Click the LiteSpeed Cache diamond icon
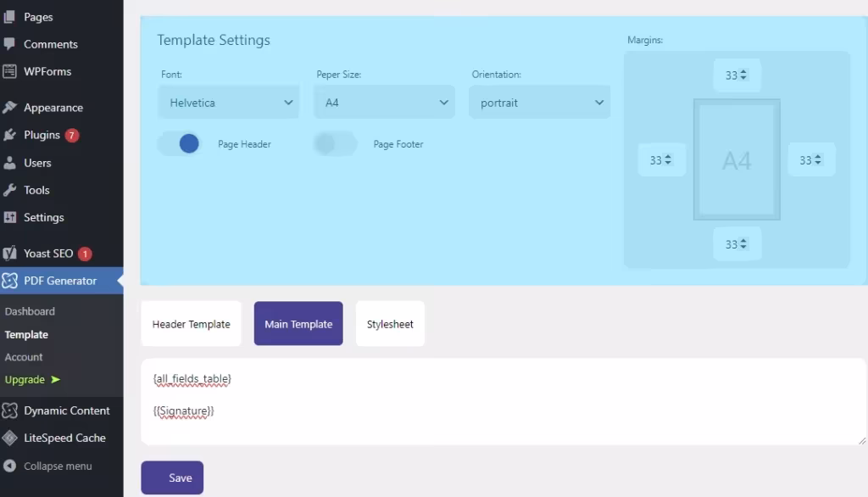The height and width of the screenshot is (497, 868). point(10,438)
